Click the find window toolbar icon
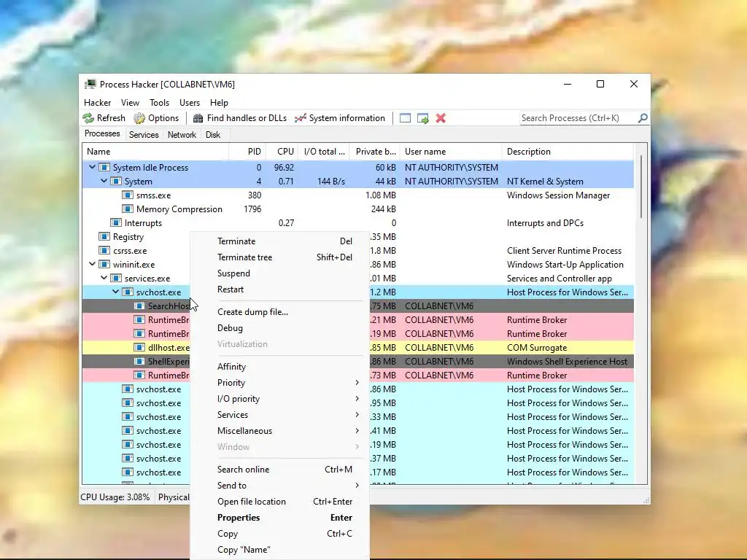 click(x=405, y=118)
